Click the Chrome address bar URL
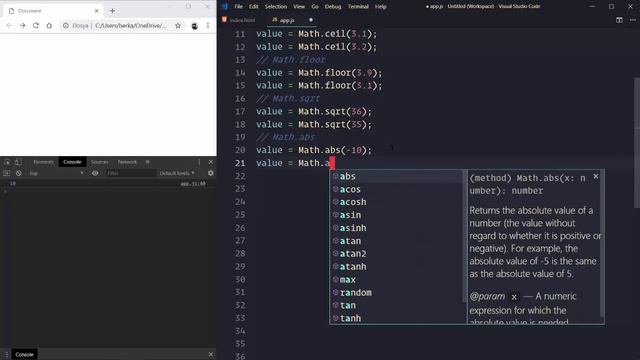Screen dimensions: 640x360 coord(131,25)
